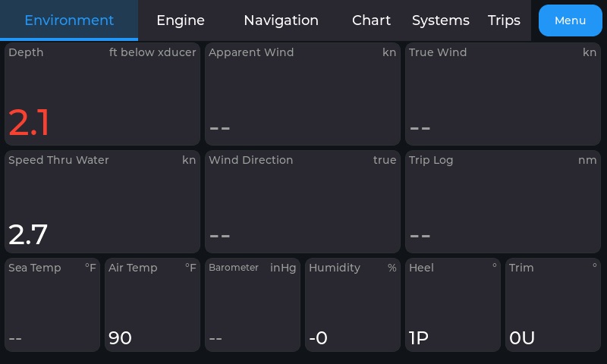Screen dimensions: 607x364
Task: Switch to the Engine tab
Action: (x=181, y=20)
